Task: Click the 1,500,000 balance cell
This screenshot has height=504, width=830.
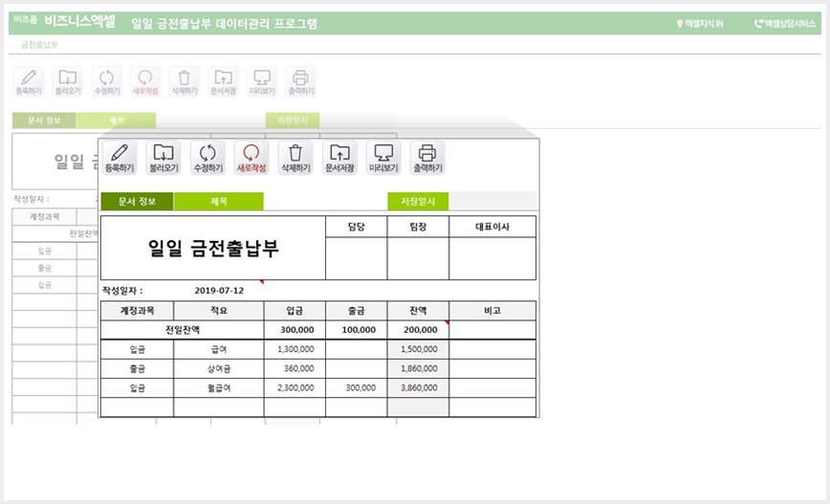Action: click(418, 349)
